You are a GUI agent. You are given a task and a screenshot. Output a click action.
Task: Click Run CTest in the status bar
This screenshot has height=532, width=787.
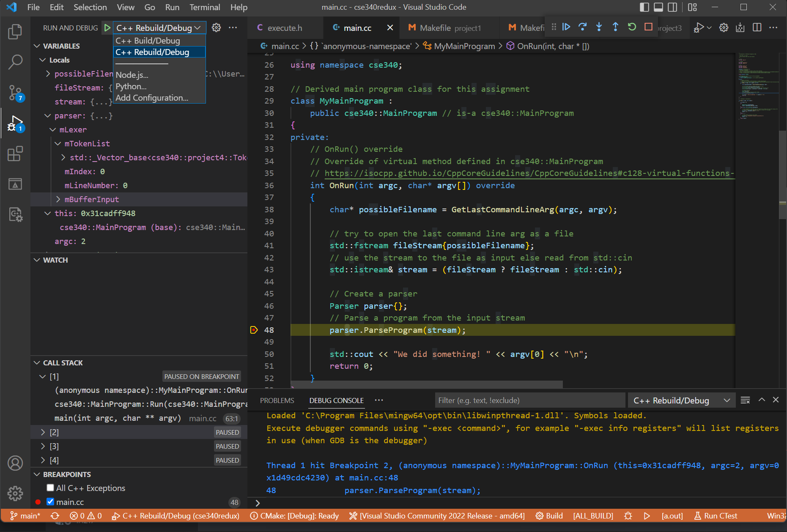coord(716,516)
